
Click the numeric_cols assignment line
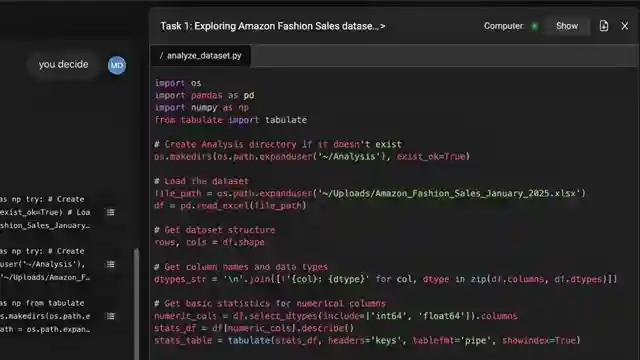click(x=336, y=316)
